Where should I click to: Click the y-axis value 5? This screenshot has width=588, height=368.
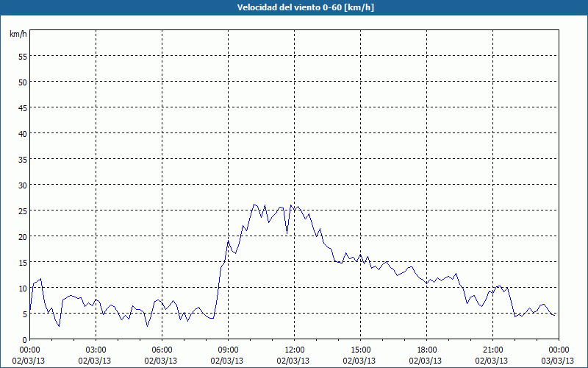[25, 314]
